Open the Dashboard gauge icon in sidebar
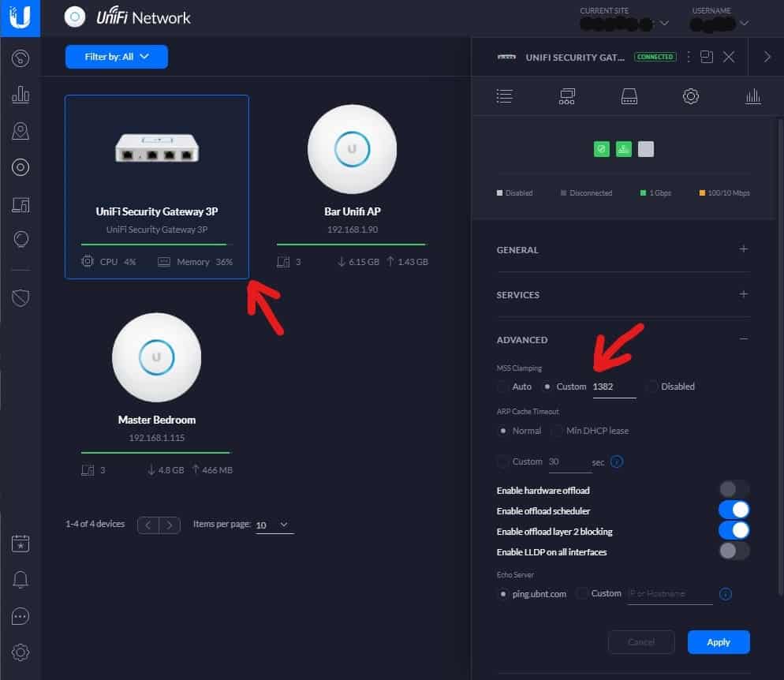784x680 pixels. (x=20, y=58)
